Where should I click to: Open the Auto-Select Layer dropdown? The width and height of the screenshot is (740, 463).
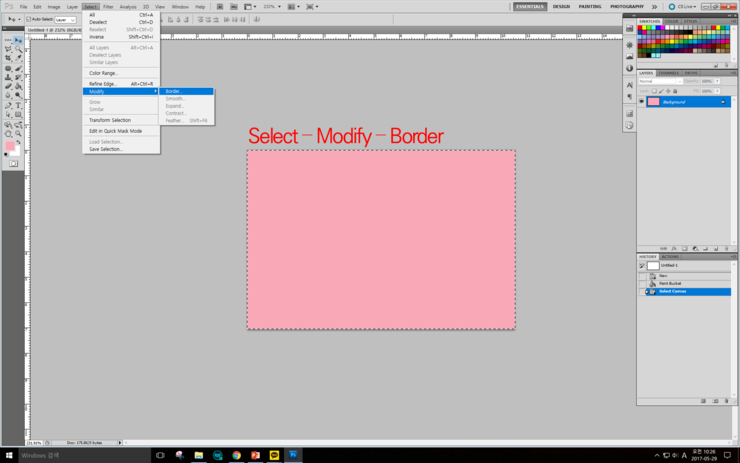pyautogui.click(x=64, y=19)
